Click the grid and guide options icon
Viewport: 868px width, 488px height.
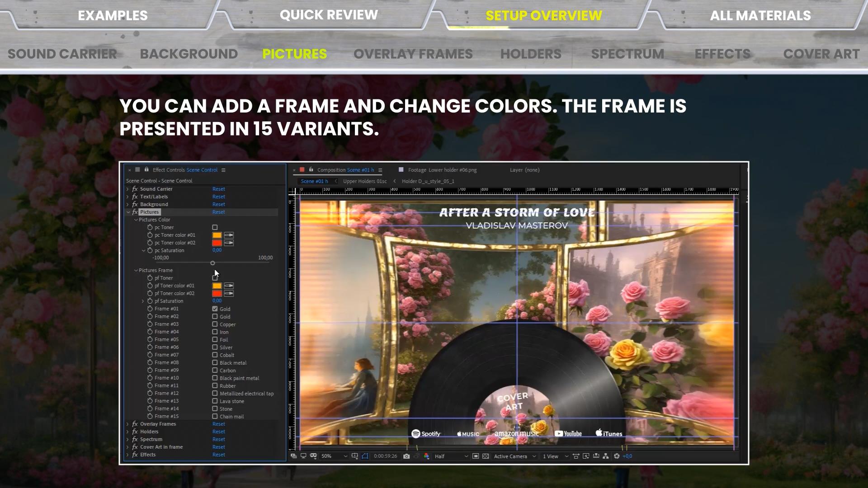pyautogui.click(x=354, y=456)
